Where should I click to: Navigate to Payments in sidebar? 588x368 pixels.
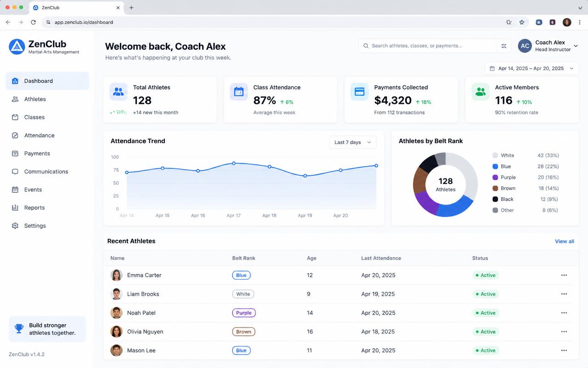pyautogui.click(x=47, y=153)
